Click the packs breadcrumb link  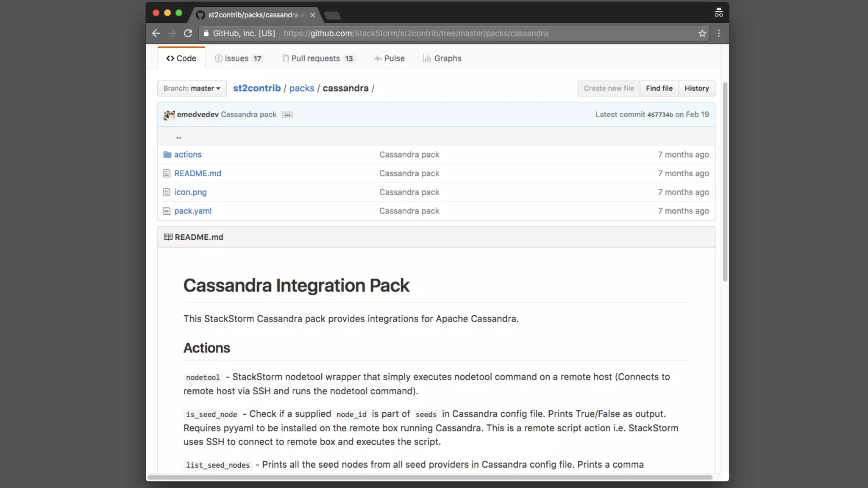pos(301,88)
